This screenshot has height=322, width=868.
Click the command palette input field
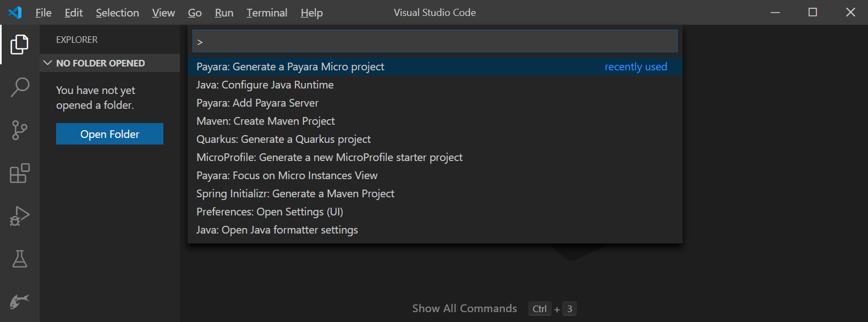tap(435, 42)
